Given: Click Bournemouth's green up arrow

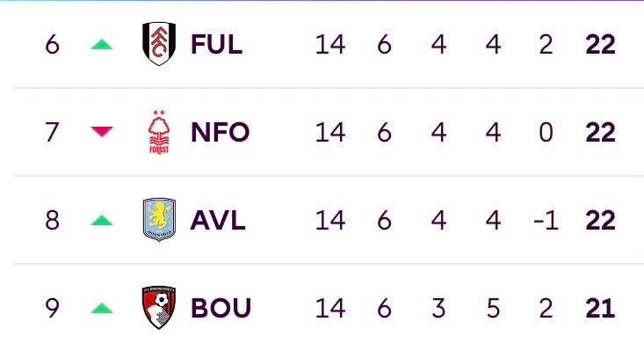Looking at the screenshot, I should [102, 308].
